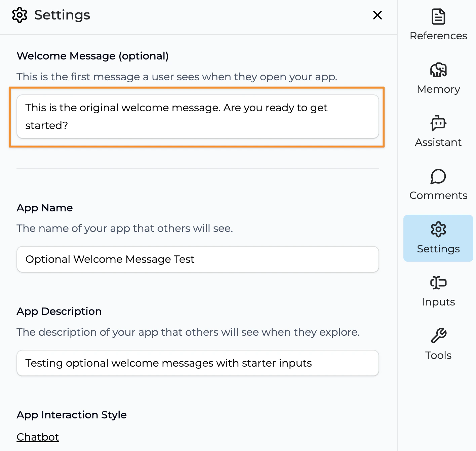
Task: Open the Comments panel
Action: click(x=438, y=185)
